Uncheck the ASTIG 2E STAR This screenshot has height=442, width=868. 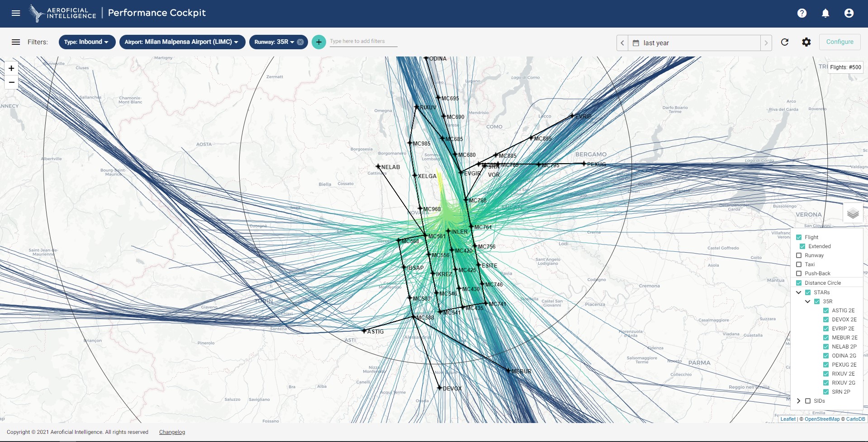point(826,310)
